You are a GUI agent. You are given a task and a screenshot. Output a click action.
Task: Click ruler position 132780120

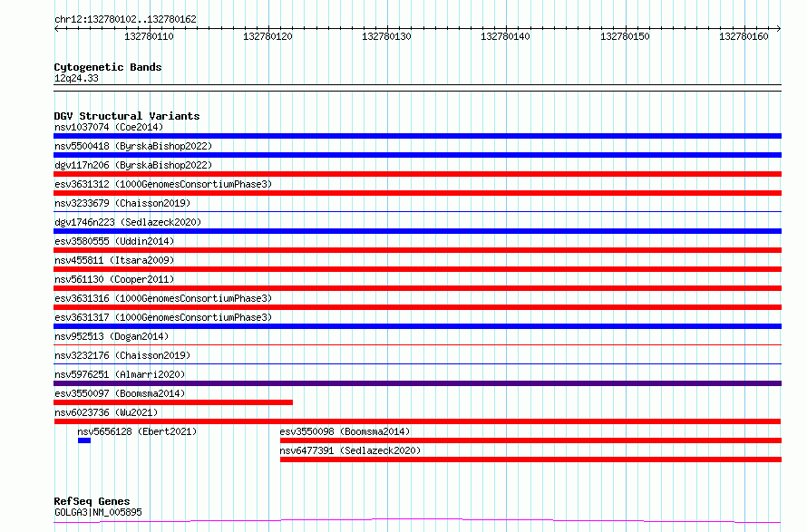click(x=267, y=36)
